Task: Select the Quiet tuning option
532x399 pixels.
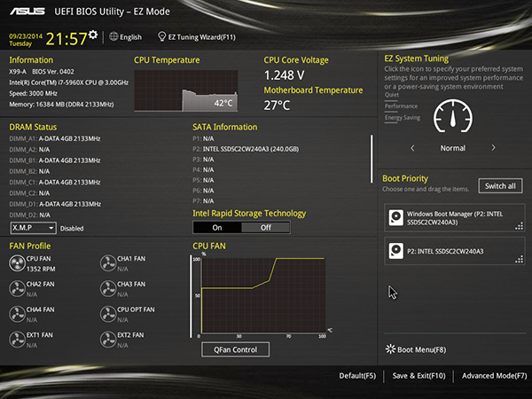Action: (392, 95)
